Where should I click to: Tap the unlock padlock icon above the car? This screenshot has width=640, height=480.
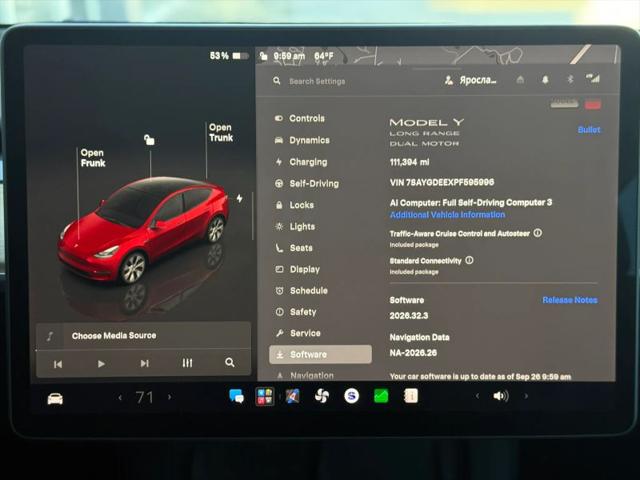pyautogui.click(x=149, y=140)
